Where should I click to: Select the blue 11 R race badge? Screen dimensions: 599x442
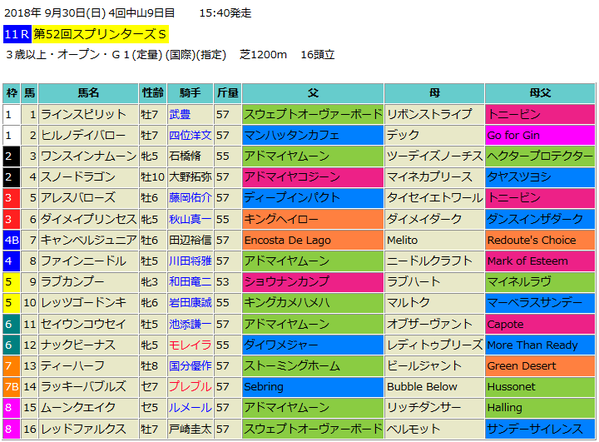[x=17, y=34]
